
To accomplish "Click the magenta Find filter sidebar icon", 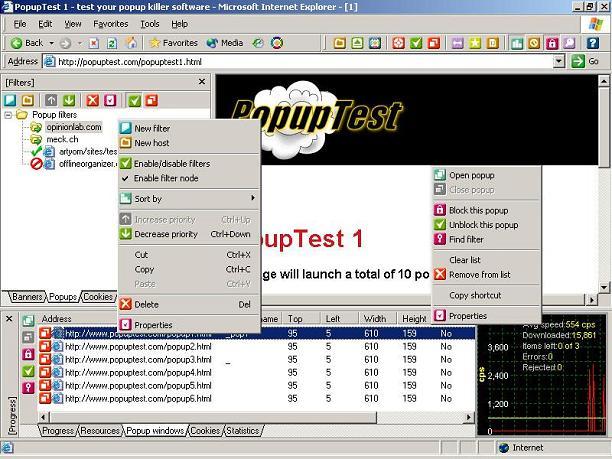I will coord(28,388).
